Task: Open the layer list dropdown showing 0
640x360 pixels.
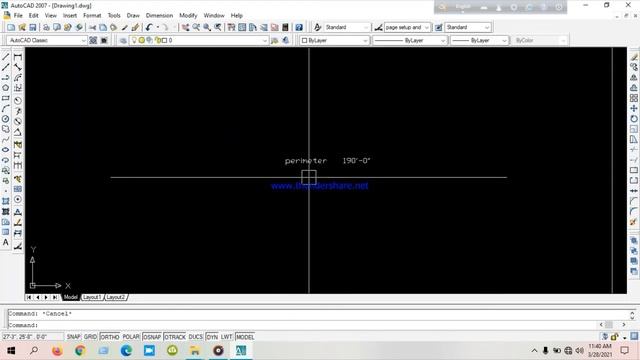Action: (x=198, y=40)
